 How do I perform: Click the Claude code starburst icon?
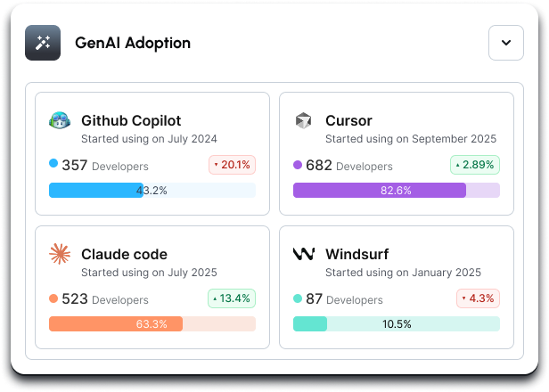(60, 255)
